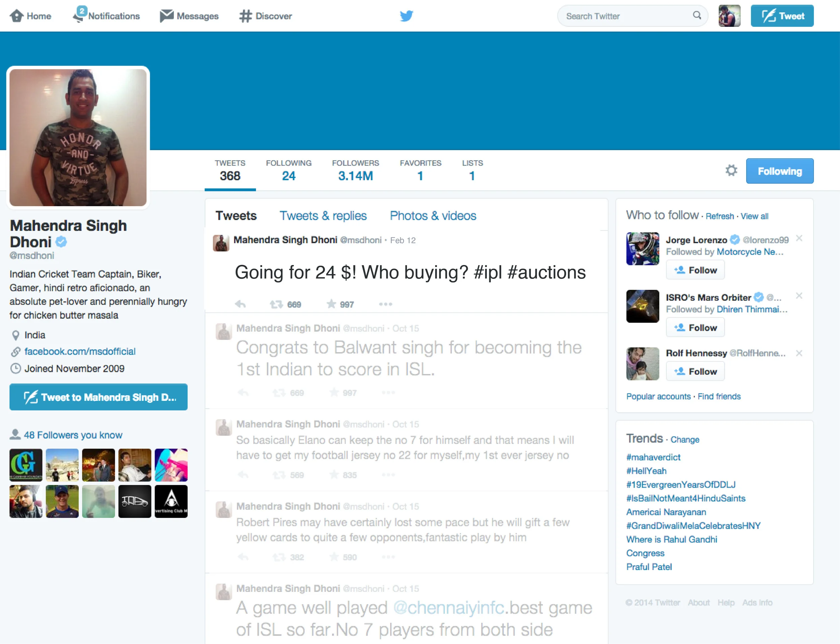Screen dimensions: 840x644
Task: Click the Twitter bird logo
Action: coord(407,16)
